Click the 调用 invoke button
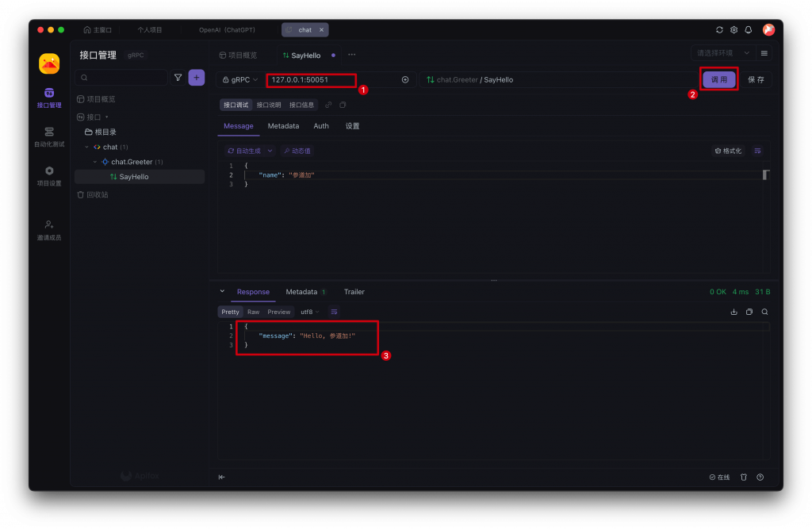 718,80
